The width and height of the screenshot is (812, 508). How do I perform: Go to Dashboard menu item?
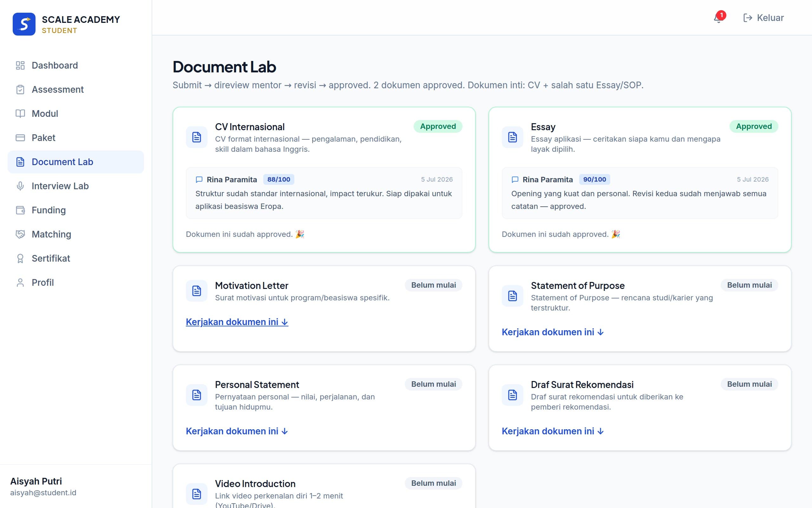76,65
